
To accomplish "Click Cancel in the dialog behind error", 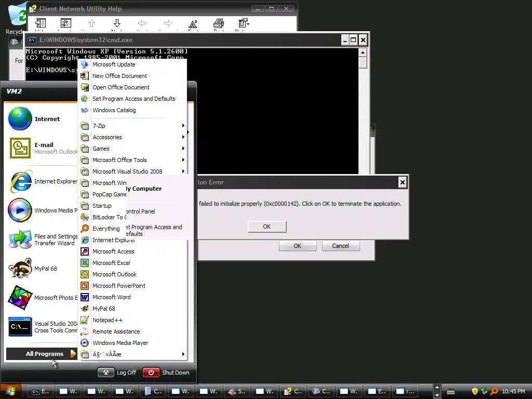I will pos(341,246).
